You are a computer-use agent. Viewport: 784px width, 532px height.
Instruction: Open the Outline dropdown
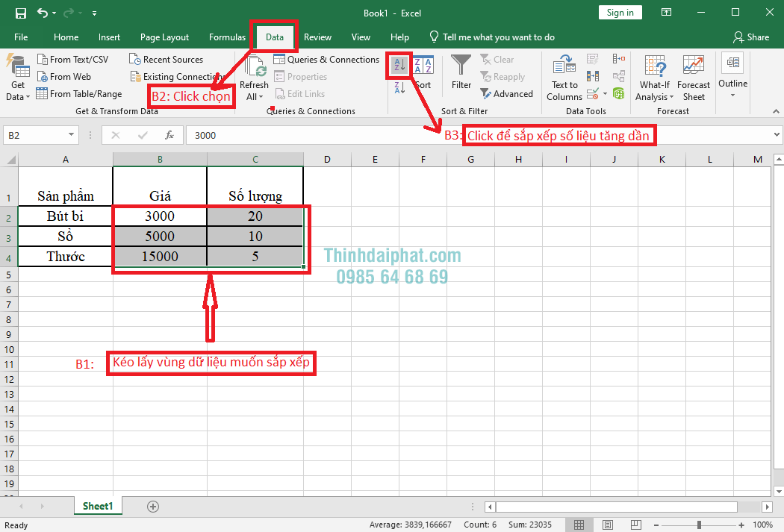[x=732, y=78]
